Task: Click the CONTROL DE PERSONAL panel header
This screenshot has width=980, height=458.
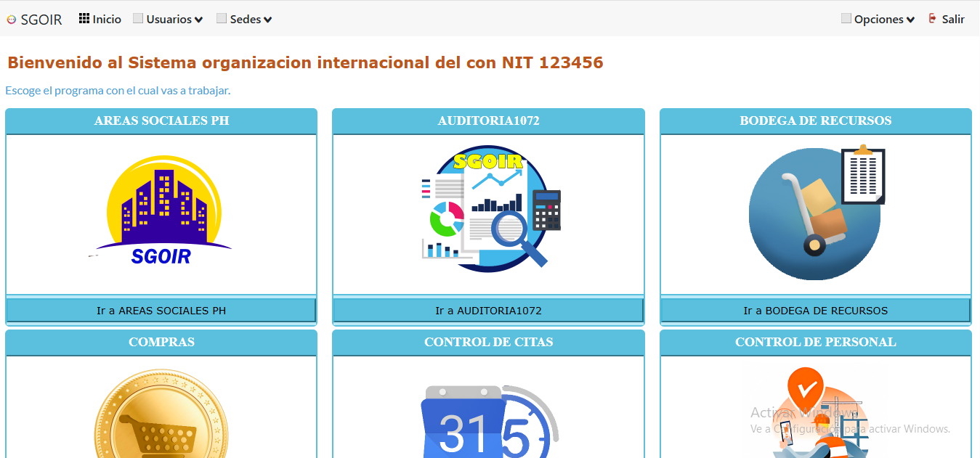Action: tap(815, 341)
